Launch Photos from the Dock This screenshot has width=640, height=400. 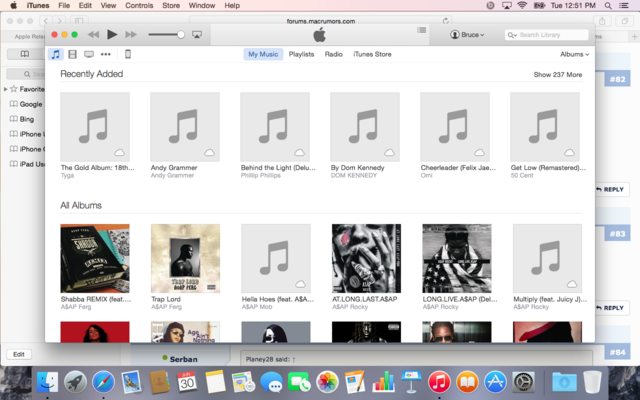click(327, 382)
